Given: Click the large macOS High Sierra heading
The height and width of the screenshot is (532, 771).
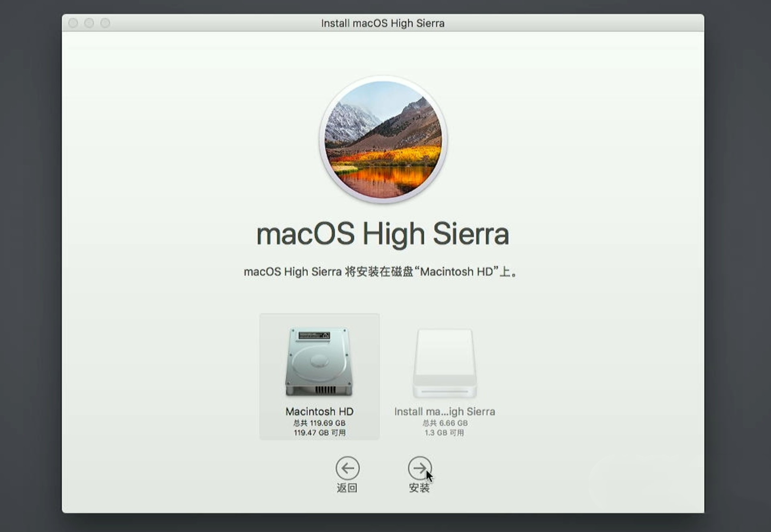Looking at the screenshot, I should pyautogui.click(x=383, y=234).
